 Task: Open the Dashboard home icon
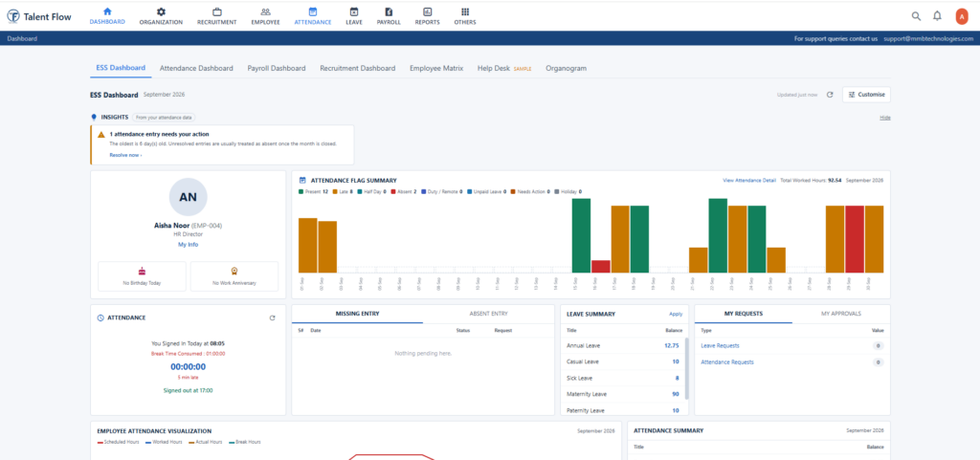pyautogui.click(x=107, y=11)
